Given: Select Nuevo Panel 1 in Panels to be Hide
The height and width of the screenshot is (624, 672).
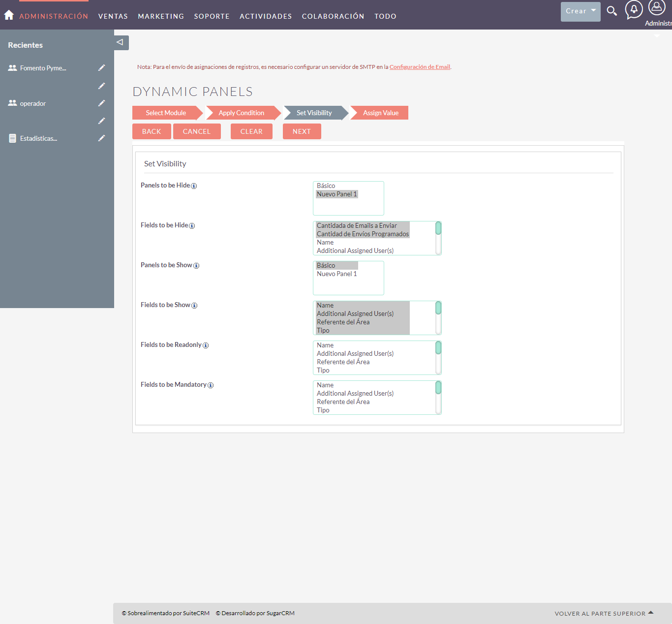Looking at the screenshot, I should pyautogui.click(x=337, y=194).
